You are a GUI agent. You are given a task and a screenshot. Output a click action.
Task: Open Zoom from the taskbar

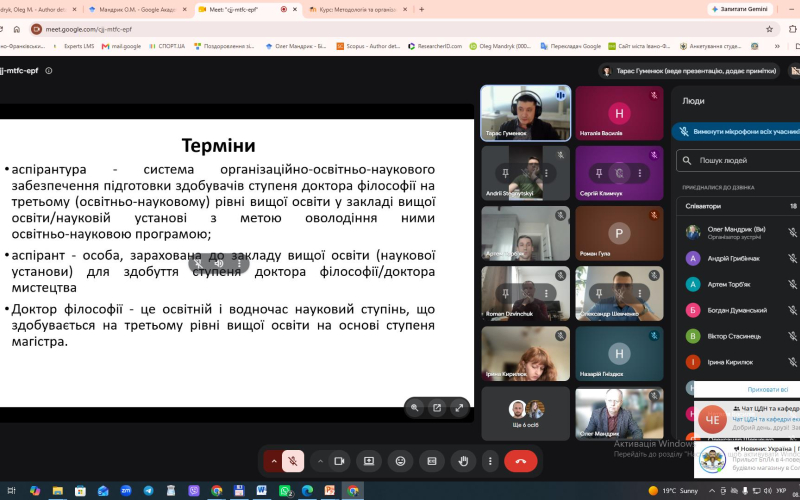tap(126, 491)
